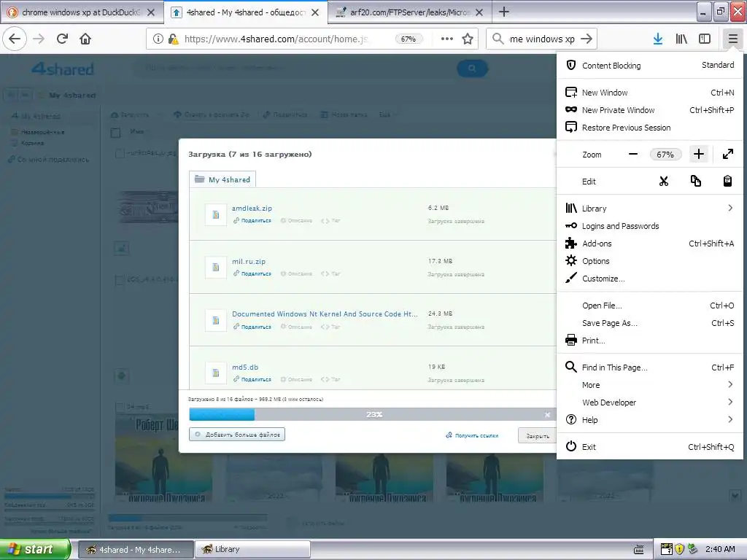Exit Firefox from the menu

pos(650,447)
